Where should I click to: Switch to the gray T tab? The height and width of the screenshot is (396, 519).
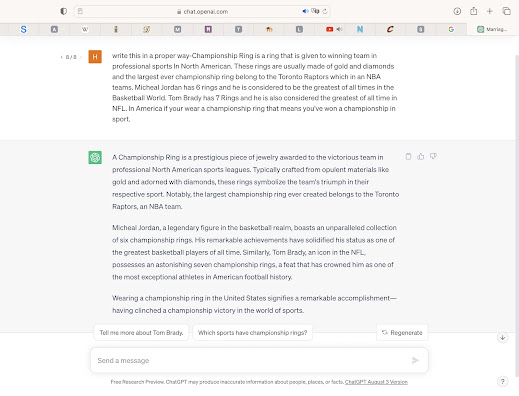click(238, 29)
